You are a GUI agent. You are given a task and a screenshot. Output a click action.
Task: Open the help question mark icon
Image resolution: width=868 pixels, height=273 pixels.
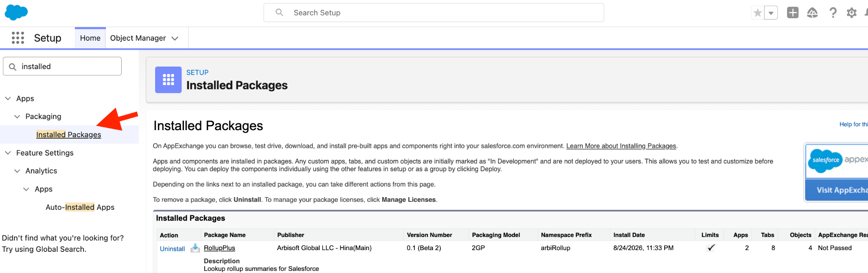click(x=833, y=13)
